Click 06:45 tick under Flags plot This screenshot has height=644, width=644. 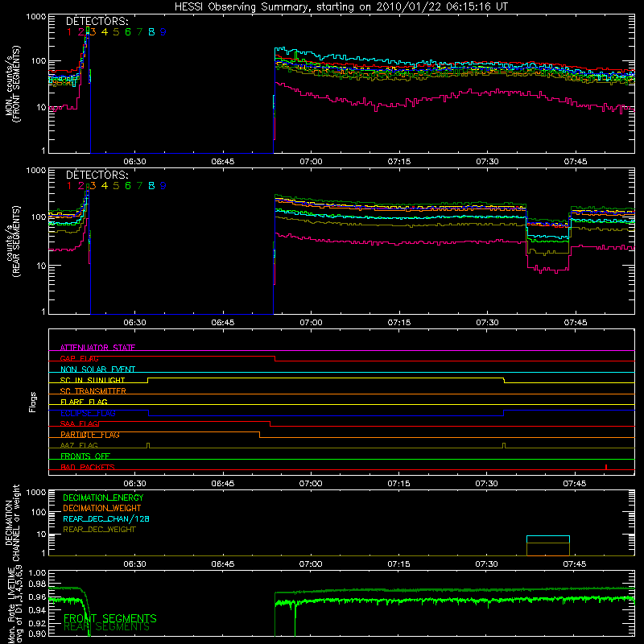[x=223, y=484]
